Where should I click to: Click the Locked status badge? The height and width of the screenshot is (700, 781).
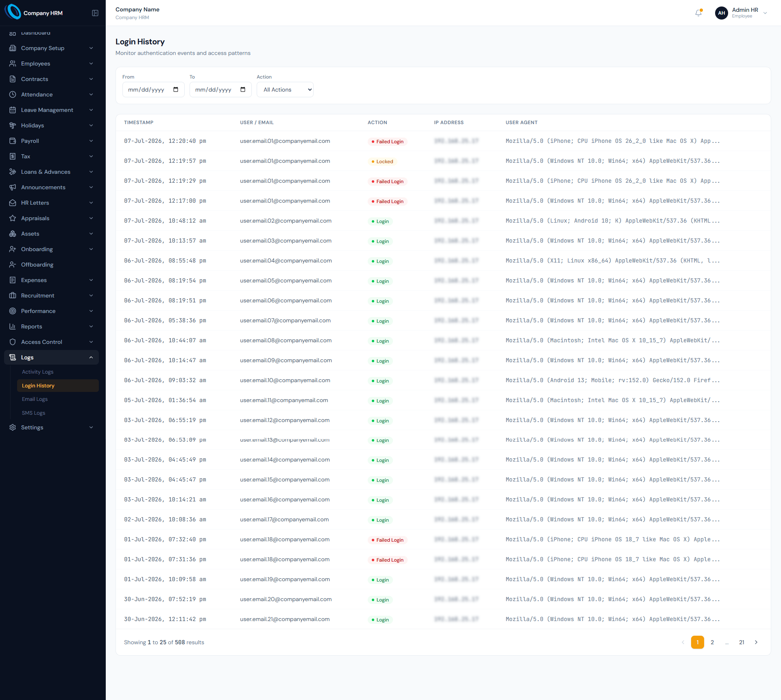(x=382, y=162)
